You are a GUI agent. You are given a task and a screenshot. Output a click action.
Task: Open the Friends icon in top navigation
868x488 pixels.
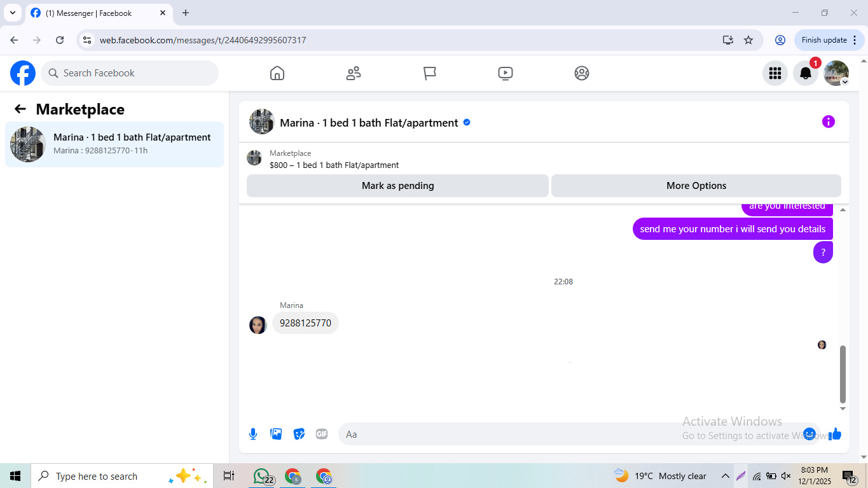click(x=354, y=73)
